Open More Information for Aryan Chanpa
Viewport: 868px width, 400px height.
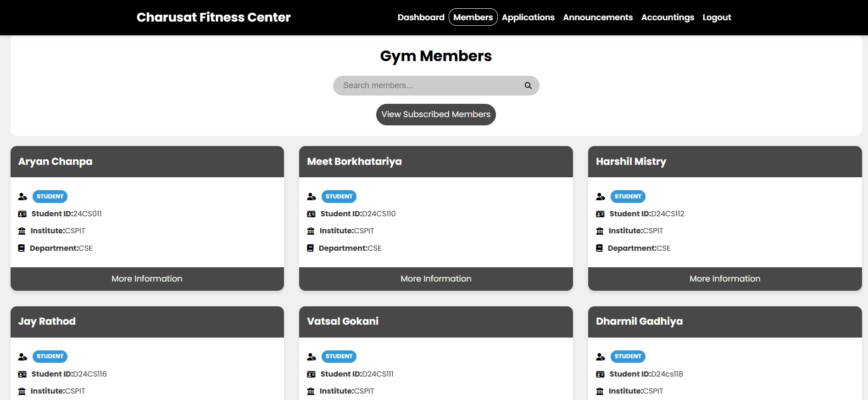pos(147,279)
